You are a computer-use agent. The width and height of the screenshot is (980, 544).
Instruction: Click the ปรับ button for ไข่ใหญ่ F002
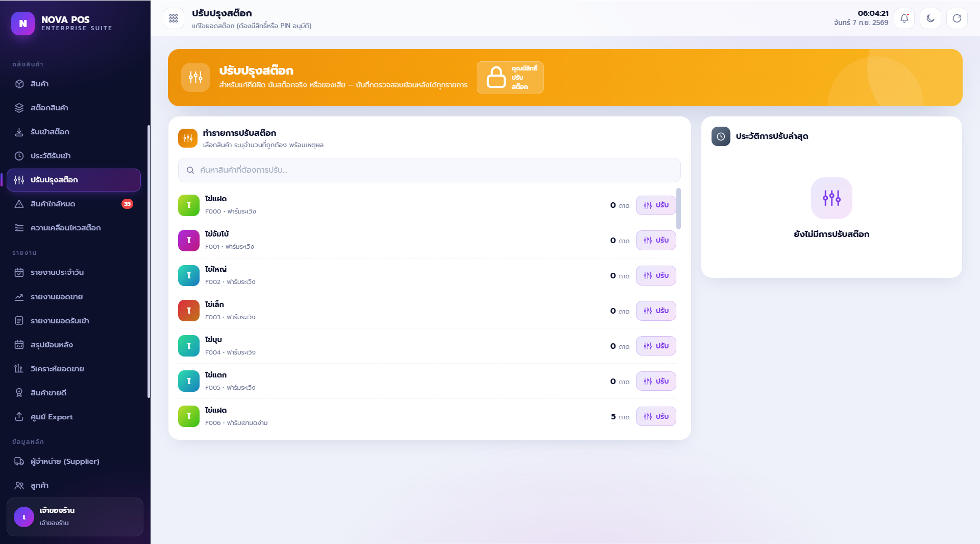coord(656,276)
